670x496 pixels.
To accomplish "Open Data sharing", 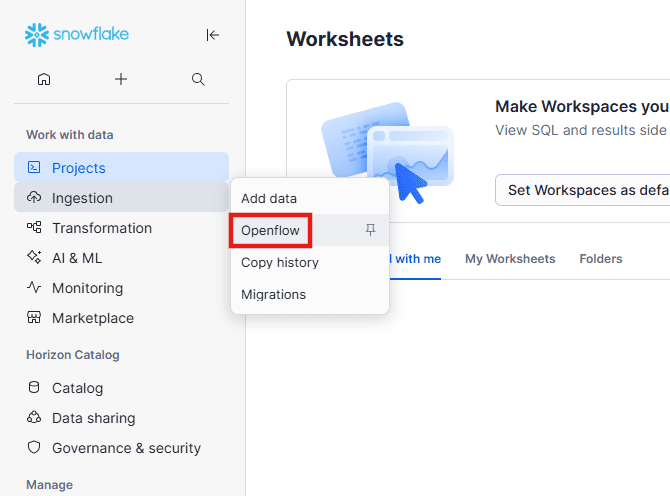I will pos(121,417).
